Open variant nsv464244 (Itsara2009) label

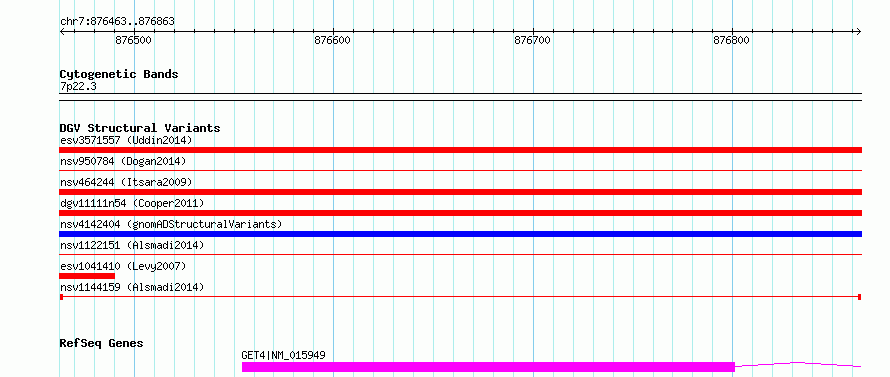(x=126, y=182)
